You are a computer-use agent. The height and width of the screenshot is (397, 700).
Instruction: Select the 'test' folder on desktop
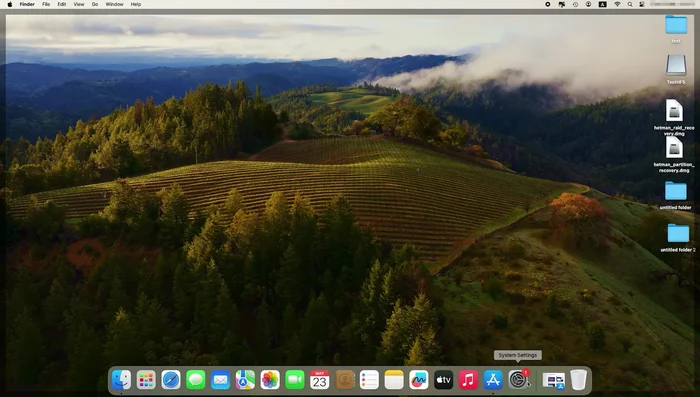(x=676, y=25)
